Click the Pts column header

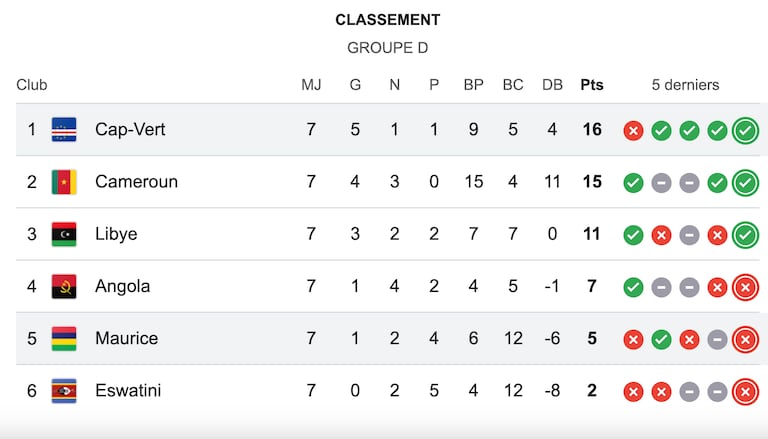click(x=592, y=85)
